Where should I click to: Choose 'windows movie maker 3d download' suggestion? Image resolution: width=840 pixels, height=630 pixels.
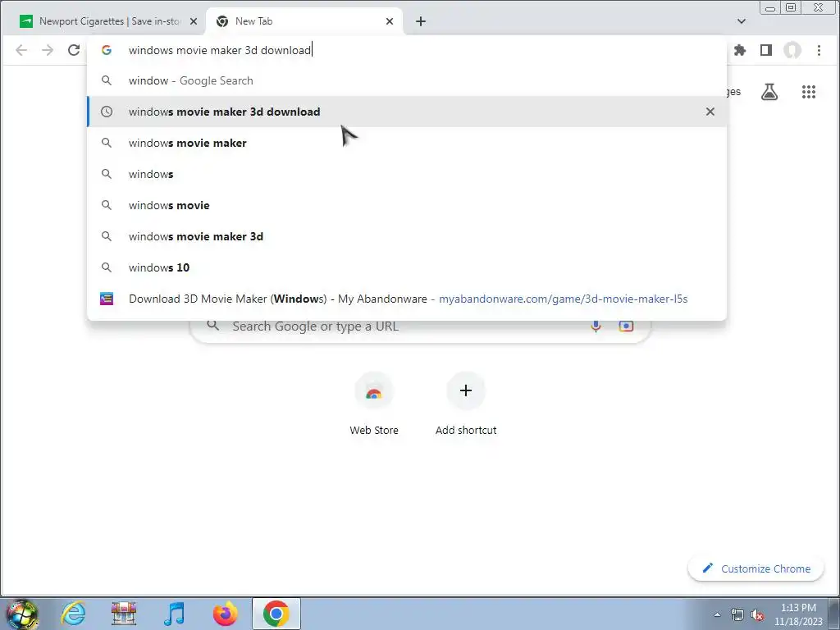coord(407,112)
